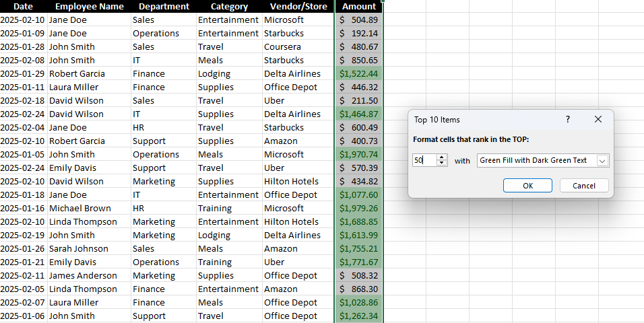Select highlighted amount $1,688.85

(x=359, y=221)
